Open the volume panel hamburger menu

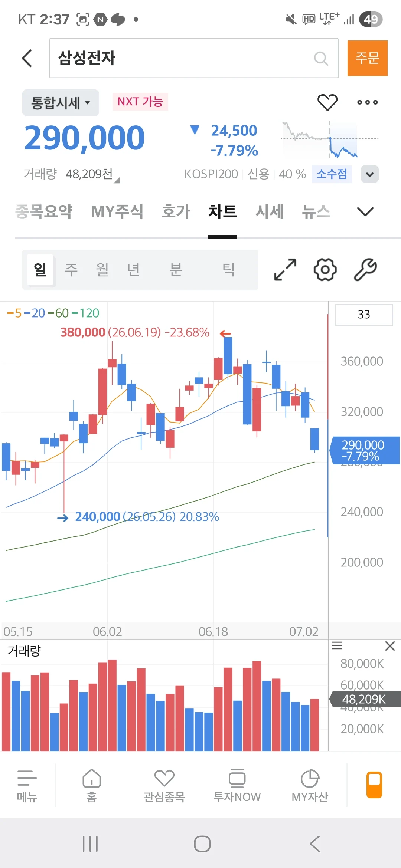pyautogui.click(x=337, y=645)
